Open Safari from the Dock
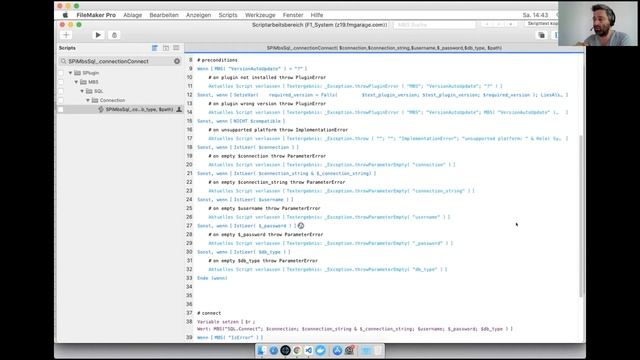 (x=273, y=350)
